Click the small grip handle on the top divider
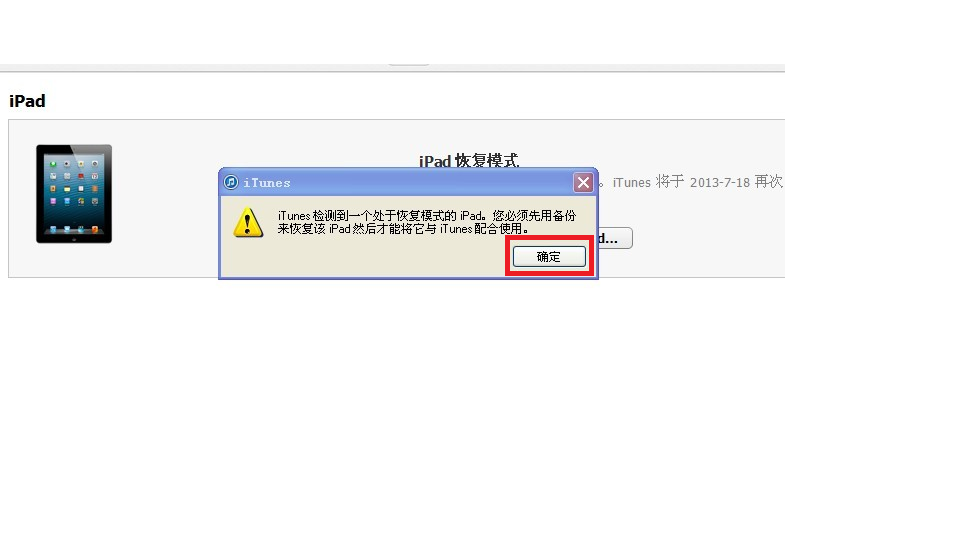This screenshot has width=960, height=540. (408, 64)
